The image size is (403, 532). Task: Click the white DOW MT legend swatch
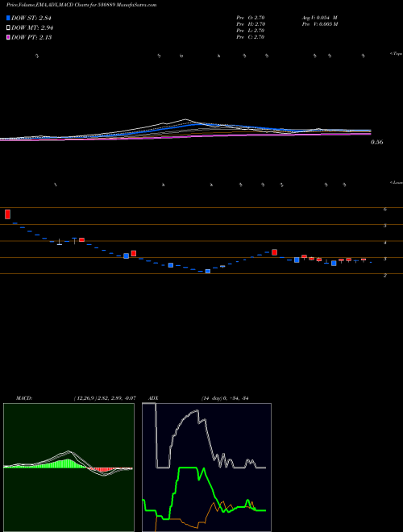coord(8,27)
